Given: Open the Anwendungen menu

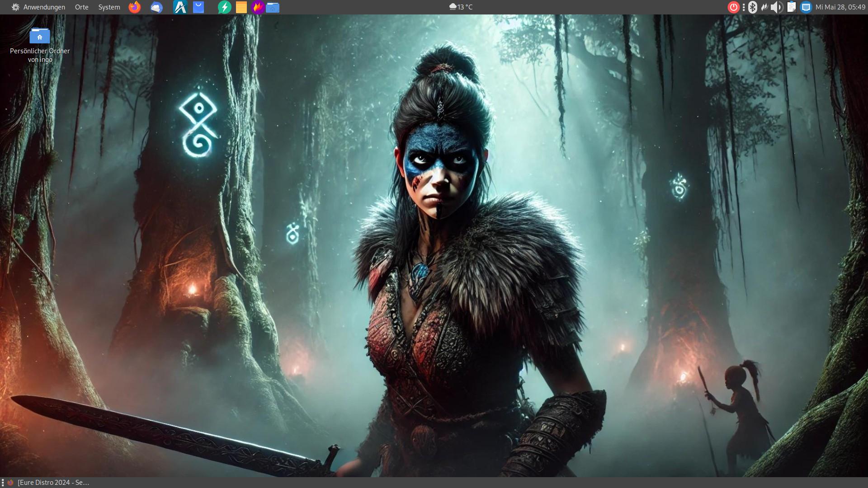Looking at the screenshot, I should [x=38, y=7].
